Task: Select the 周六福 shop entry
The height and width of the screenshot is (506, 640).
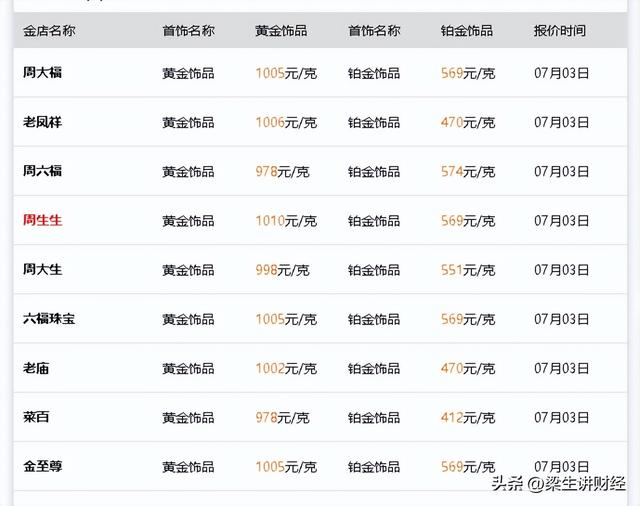Action: coord(42,171)
